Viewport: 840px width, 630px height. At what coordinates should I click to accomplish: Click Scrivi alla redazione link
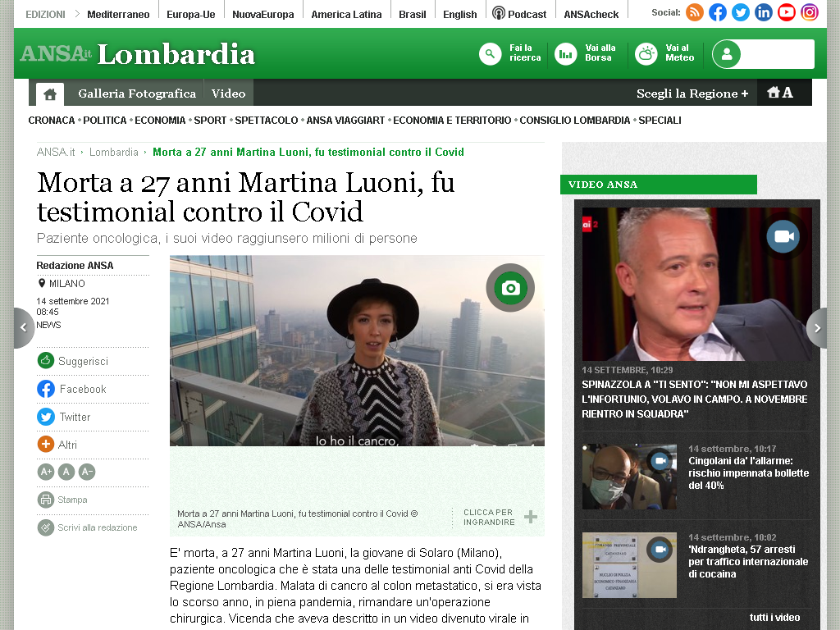pos(98,527)
